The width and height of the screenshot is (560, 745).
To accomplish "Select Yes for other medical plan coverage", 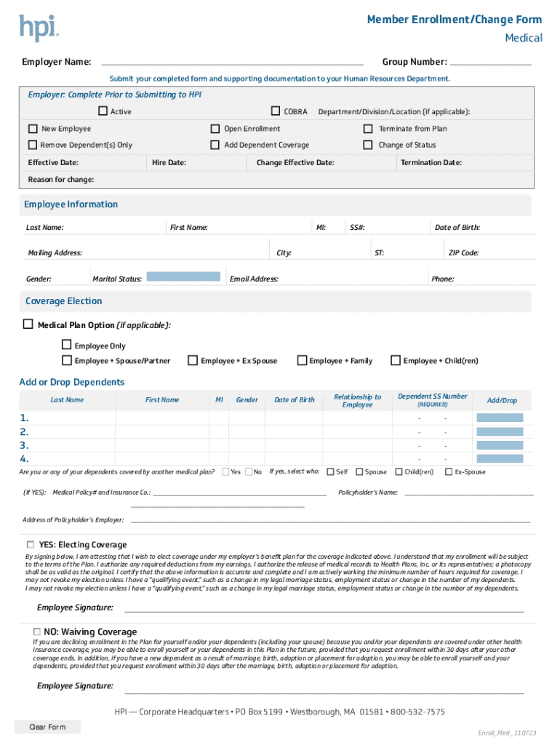I will [x=225, y=471].
